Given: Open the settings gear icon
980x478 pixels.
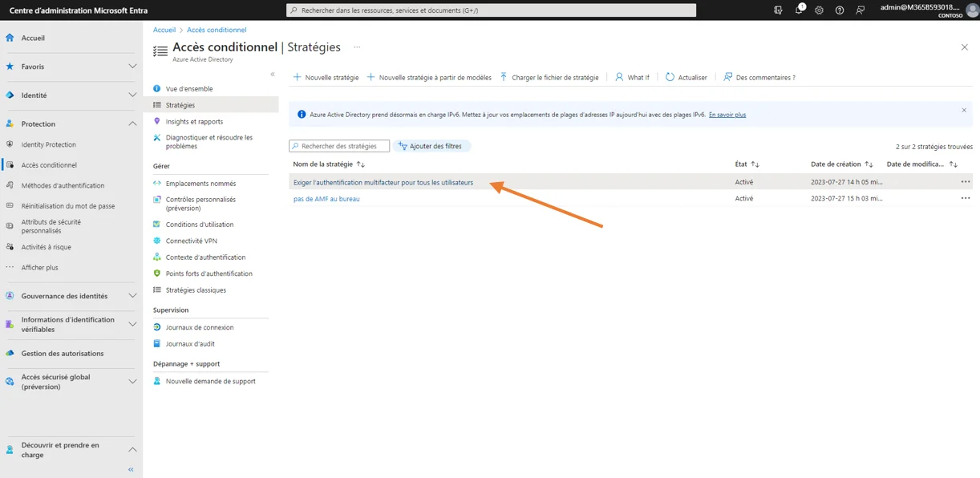Looking at the screenshot, I should [819, 10].
